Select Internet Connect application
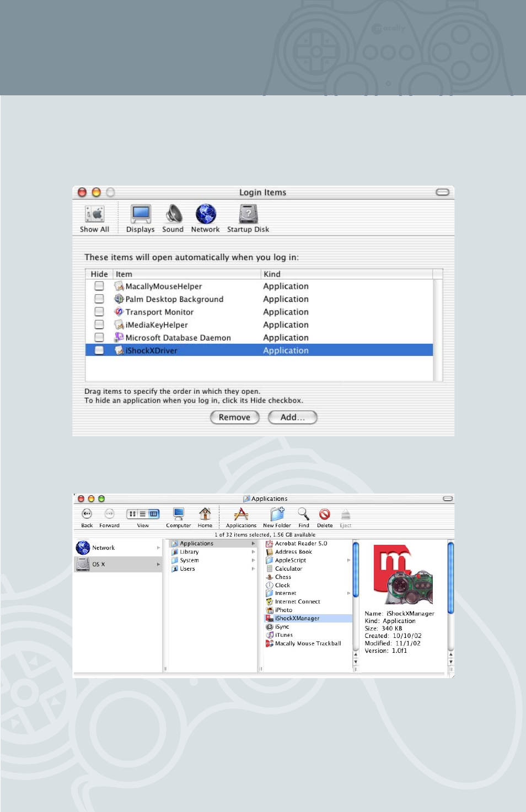This screenshot has width=526, height=812. (297, 602)
